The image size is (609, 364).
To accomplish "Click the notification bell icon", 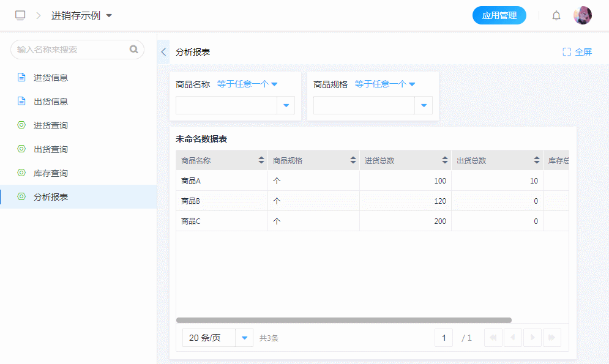I will click(x=556, y=16).
